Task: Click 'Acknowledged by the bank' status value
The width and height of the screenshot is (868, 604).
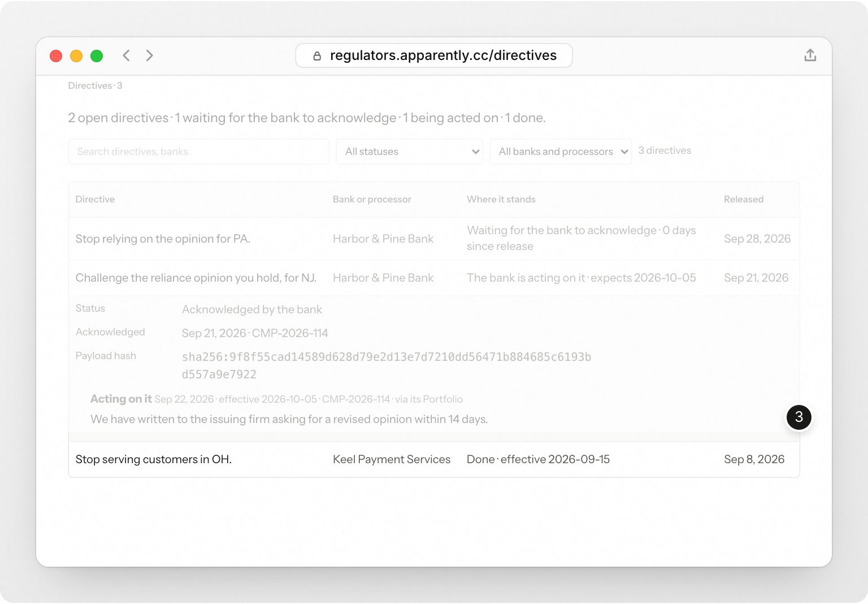Action: click(x=252, y=309)
